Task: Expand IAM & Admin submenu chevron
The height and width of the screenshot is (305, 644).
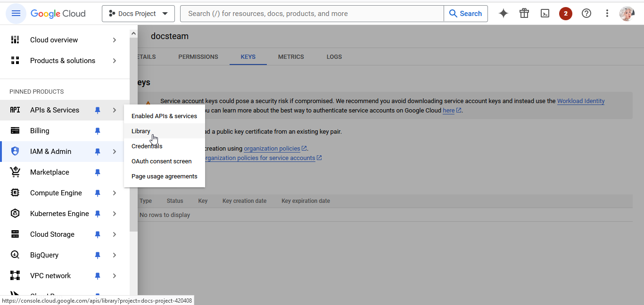Action: 115,152
